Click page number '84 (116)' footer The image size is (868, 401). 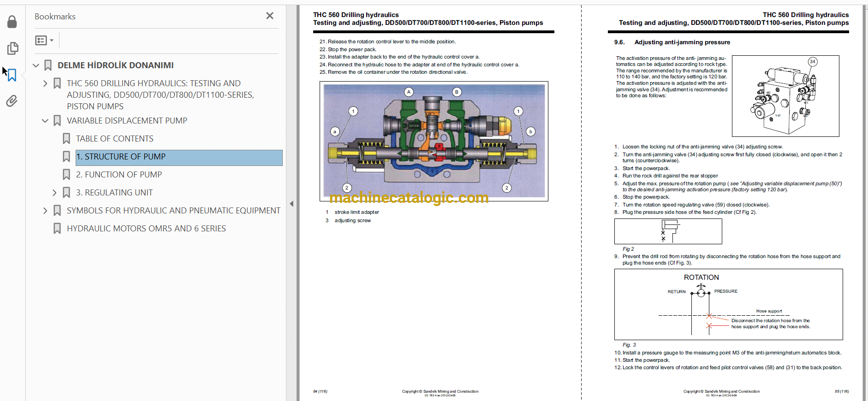[x=320, y=391]
